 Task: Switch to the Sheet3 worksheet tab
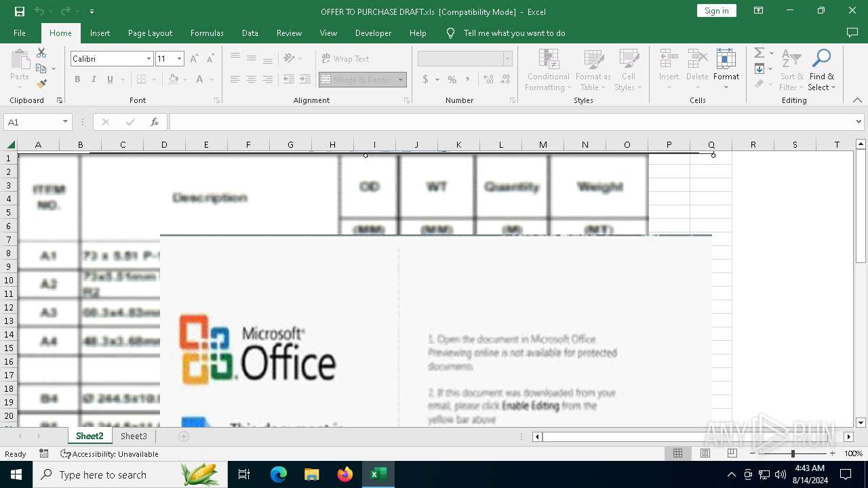click(x=134, y=436)
